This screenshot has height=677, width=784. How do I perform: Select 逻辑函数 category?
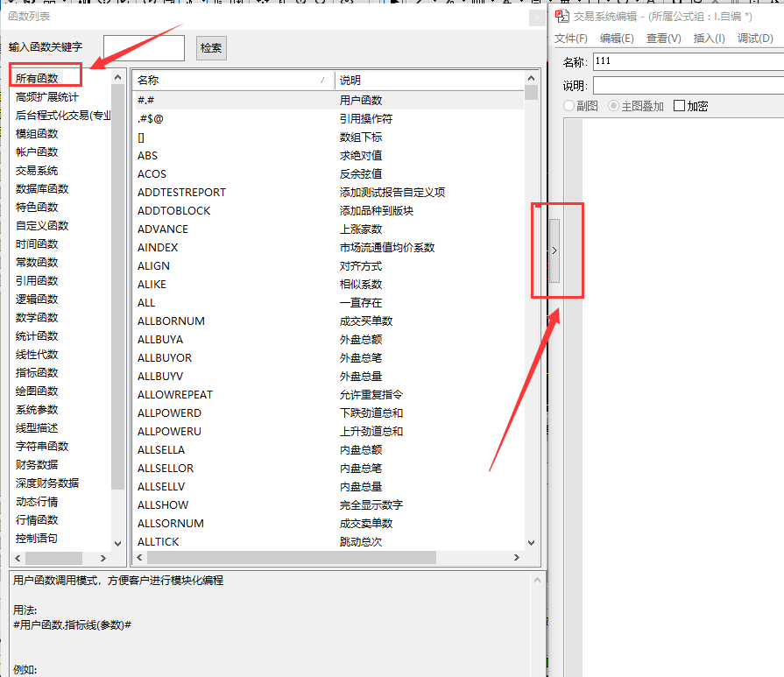pyautogui.click(x=37, y=299)
